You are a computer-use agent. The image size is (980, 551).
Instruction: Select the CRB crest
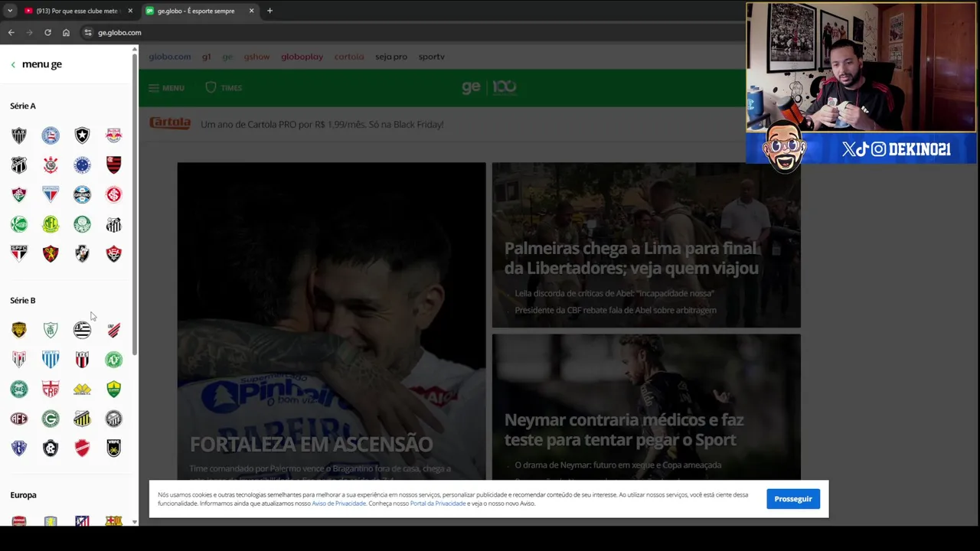(51, 389)
